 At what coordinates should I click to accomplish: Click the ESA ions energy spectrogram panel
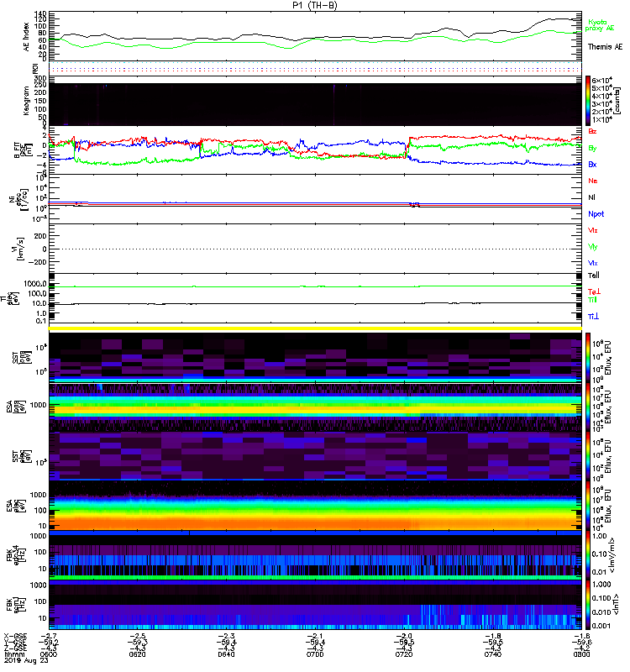tap(315, 407)
